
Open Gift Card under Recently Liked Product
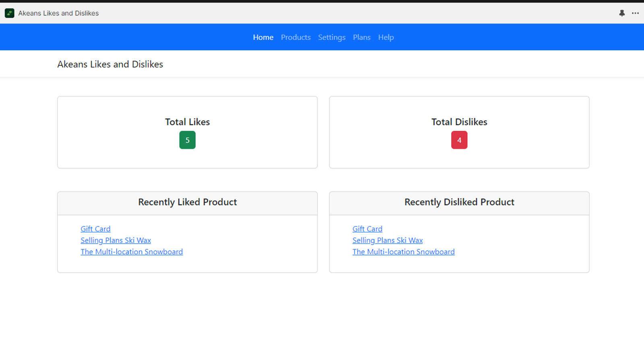pyautogui.click(x=95, y=229)
